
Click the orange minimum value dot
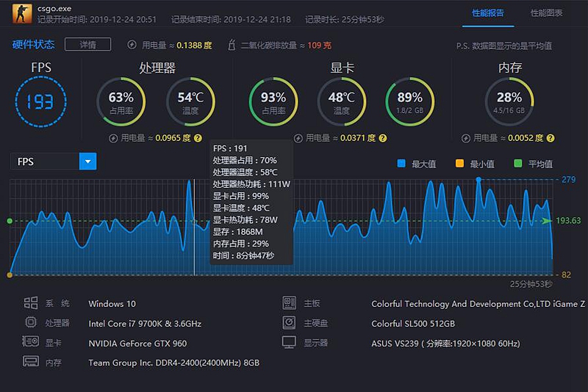pos(10,275)
